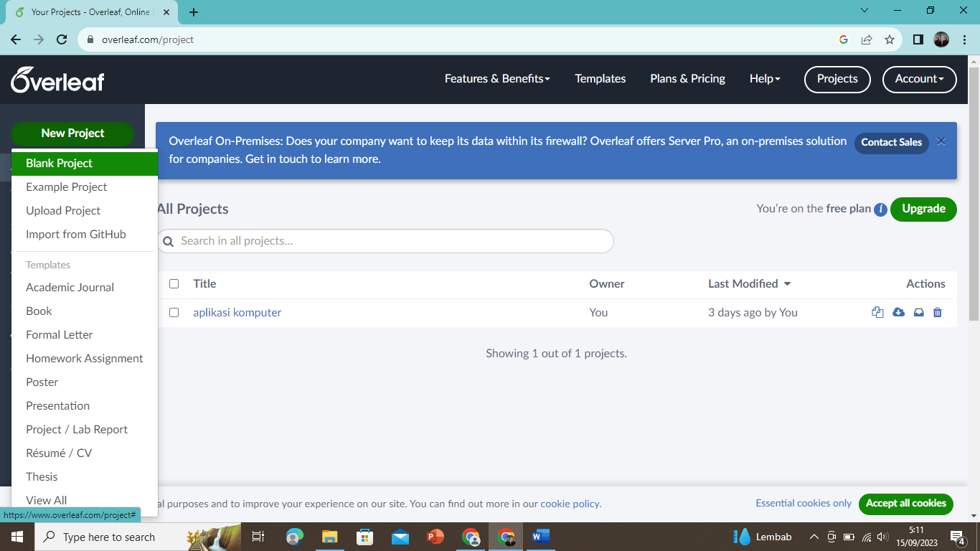Collapse the New Project dropdown

[72, 133]
